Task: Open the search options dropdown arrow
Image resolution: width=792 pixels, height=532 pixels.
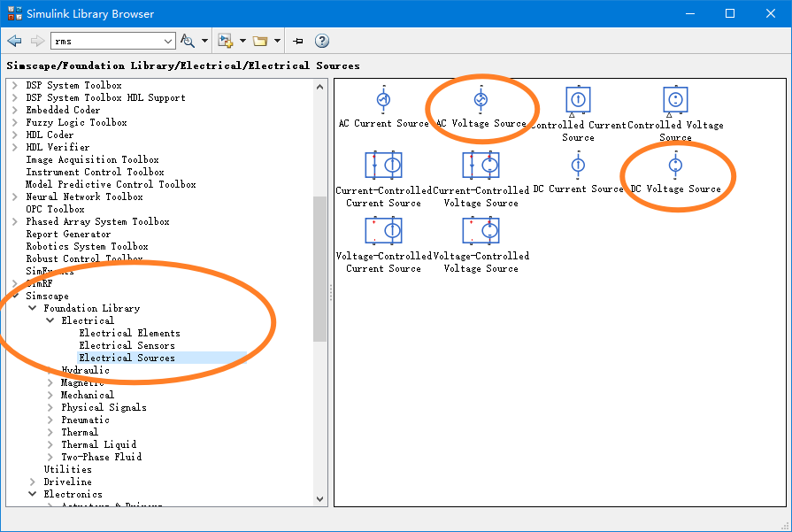Action: click(204, 41)
